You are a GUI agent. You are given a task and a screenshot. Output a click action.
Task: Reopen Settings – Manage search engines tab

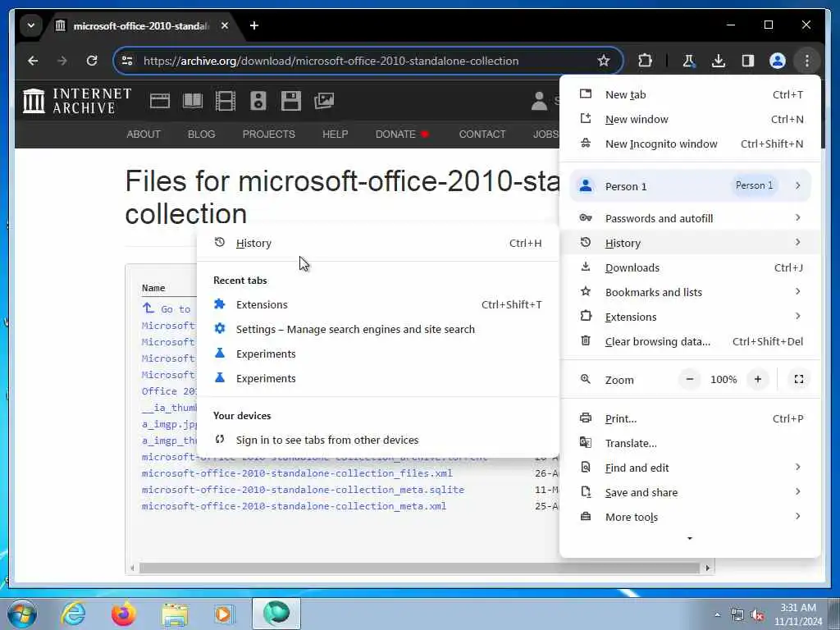(x=377, y=329)
